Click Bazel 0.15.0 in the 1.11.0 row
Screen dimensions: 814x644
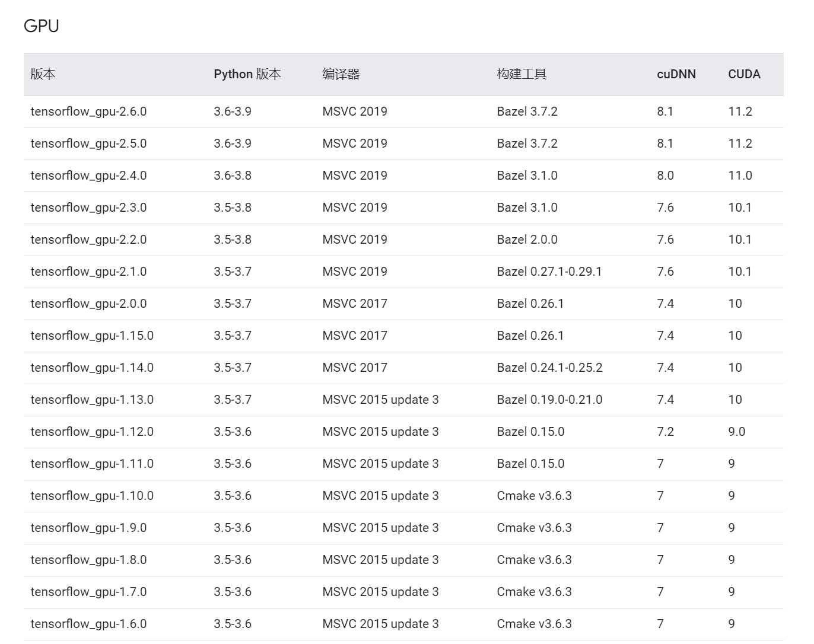point(530,464)
